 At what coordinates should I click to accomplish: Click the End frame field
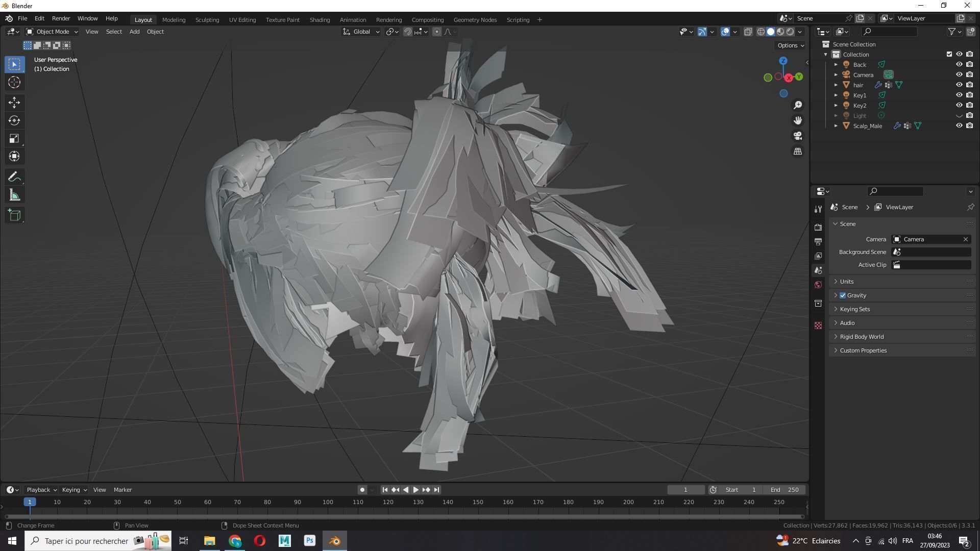coord(785,490)
